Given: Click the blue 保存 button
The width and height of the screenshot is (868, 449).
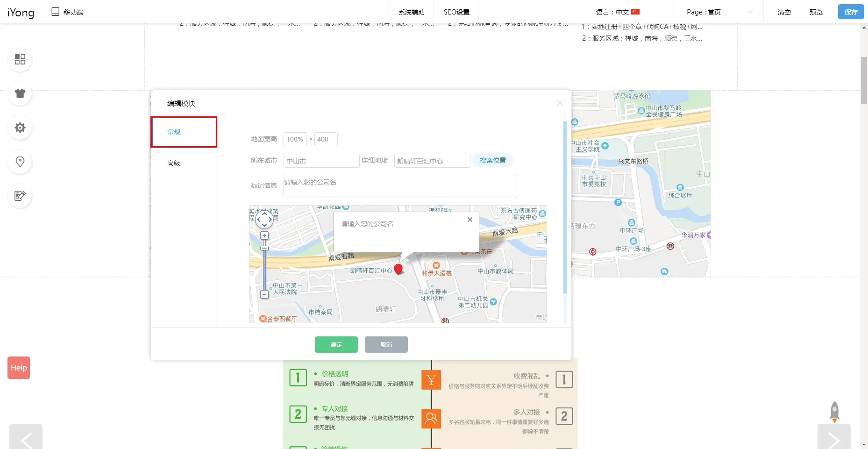Looking at the screenshot, I should (x=851, y=12).
